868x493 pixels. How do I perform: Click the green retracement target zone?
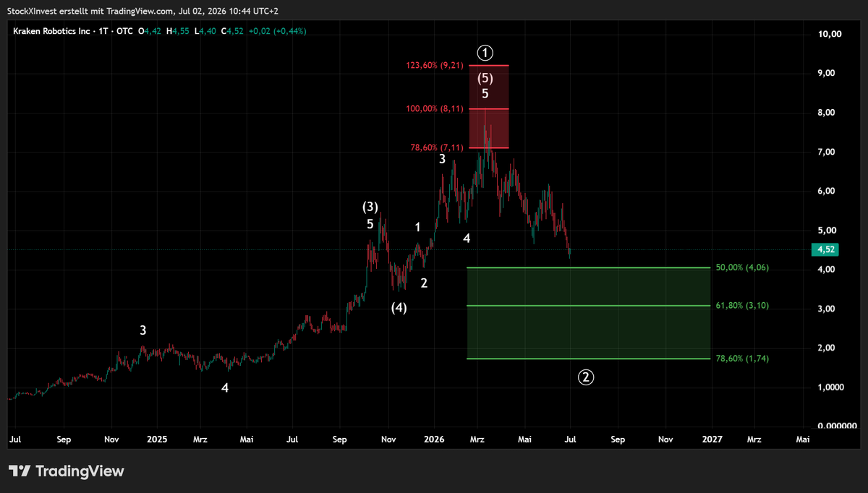coord(589,313)
